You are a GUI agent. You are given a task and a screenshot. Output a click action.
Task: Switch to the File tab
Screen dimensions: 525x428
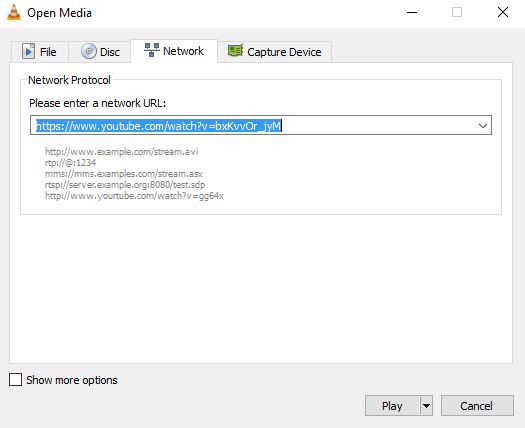(40, 52)
